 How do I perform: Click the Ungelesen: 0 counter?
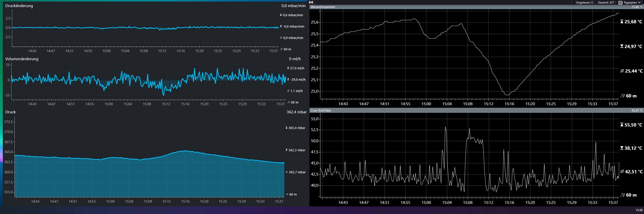pos(584,3)
